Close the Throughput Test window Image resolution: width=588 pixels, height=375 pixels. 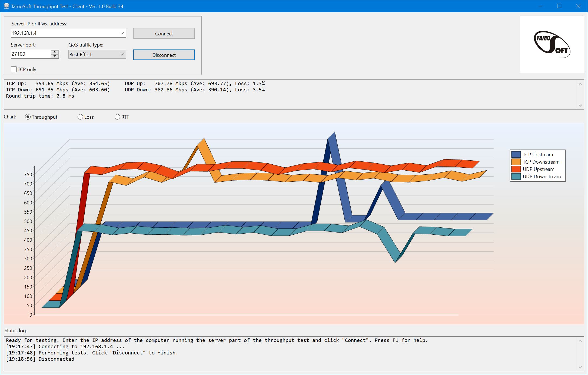(x=578, y=6)
